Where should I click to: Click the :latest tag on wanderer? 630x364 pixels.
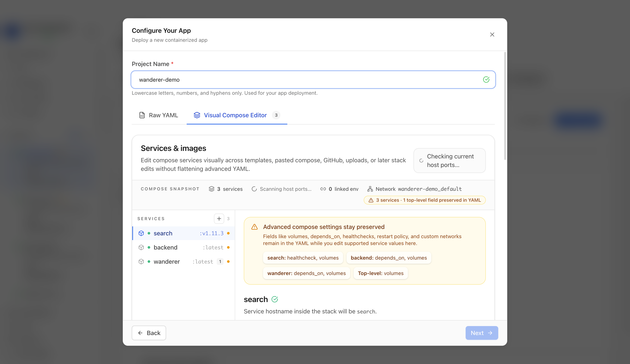click(203, 262)
